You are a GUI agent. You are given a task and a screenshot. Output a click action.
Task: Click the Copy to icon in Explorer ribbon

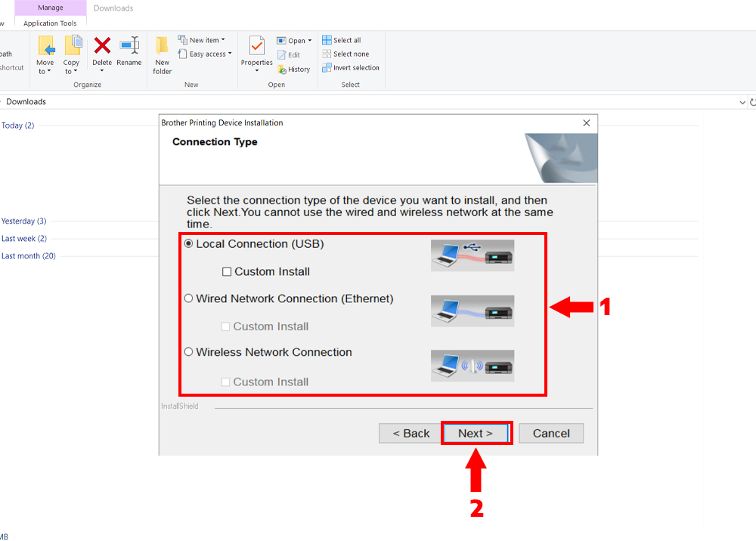[73, 46]
